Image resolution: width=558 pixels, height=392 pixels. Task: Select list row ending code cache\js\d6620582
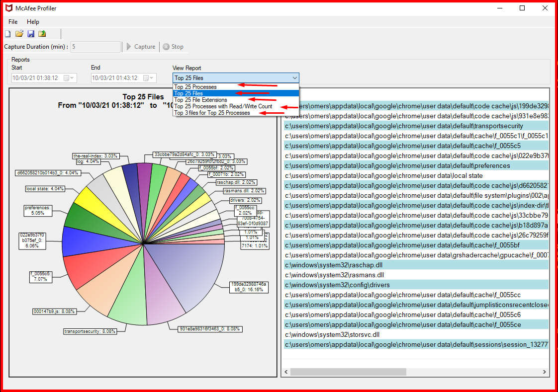coord(416,185)
